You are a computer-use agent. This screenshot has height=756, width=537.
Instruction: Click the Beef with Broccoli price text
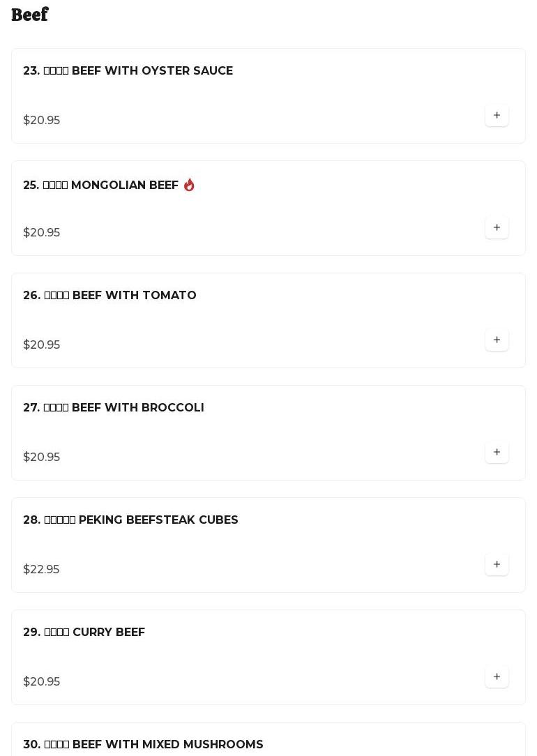click(x=41, y=458)
